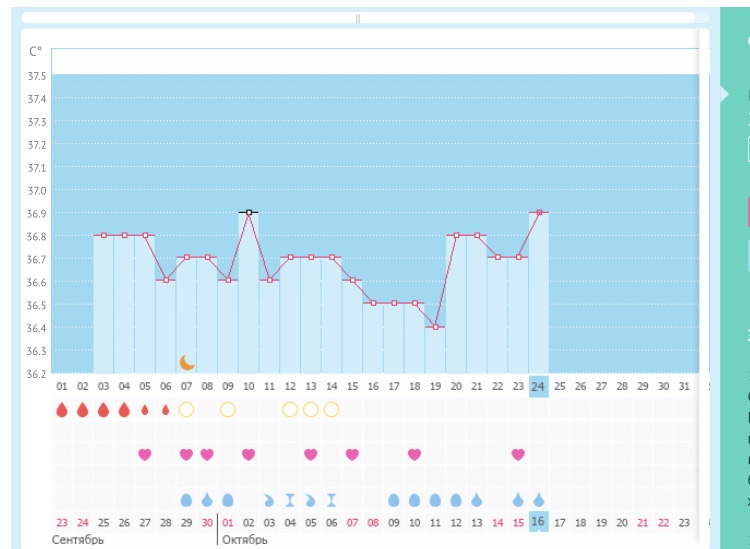The height and width of the screenshot is (549, 750).
Task: Select cycle day 31 on the day axis
Action: coord(684,386)
